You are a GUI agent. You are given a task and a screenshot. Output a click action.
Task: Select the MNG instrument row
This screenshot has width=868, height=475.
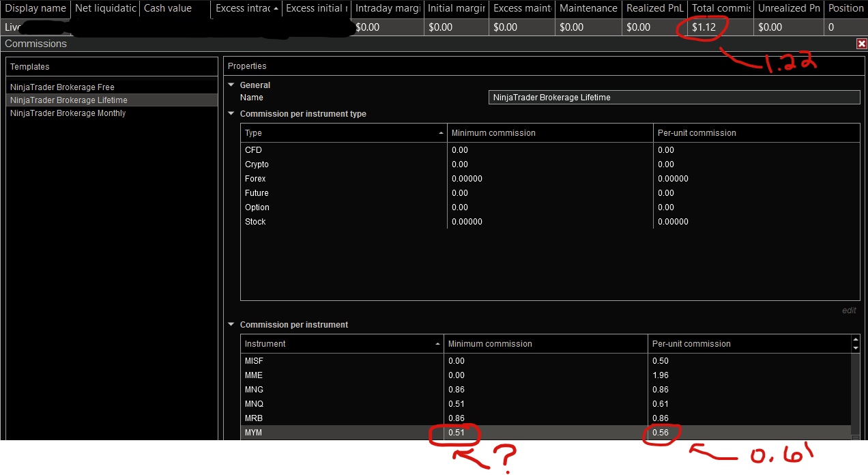coord(546,390)
